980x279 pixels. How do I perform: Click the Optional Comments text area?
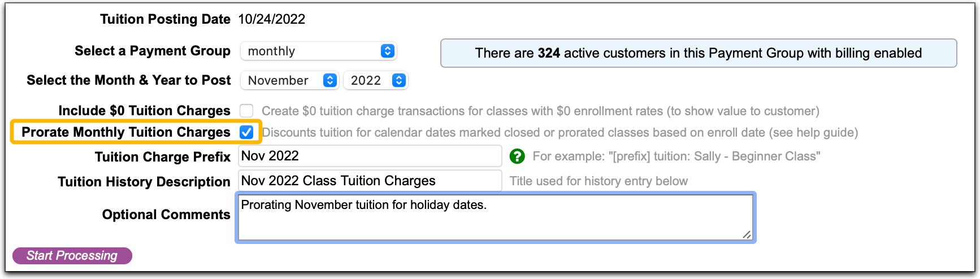[496, 217]
